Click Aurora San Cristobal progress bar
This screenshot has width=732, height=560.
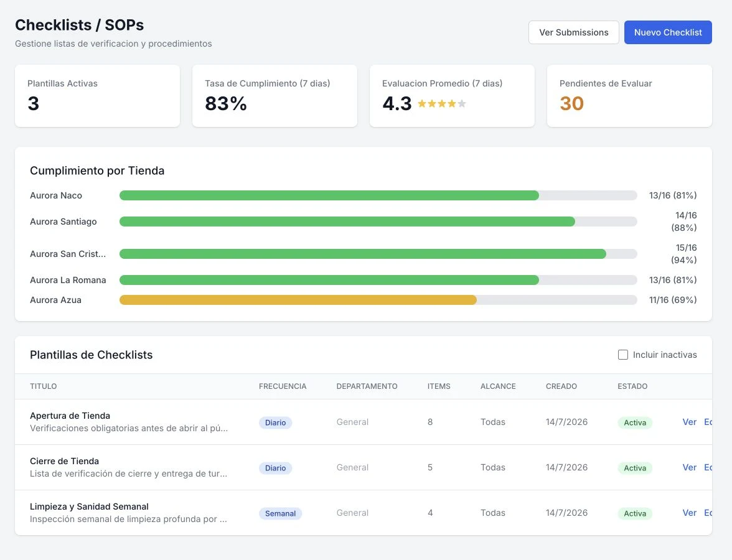(x=378, y=254)
